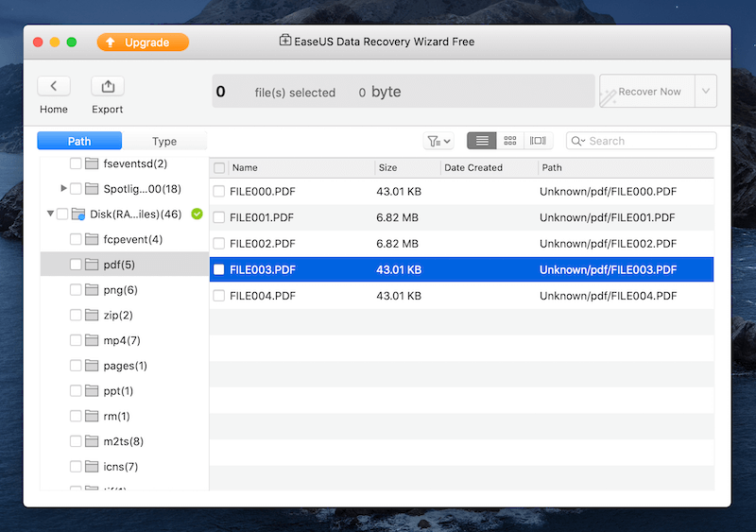Click the green checkmark status icon

197,214
